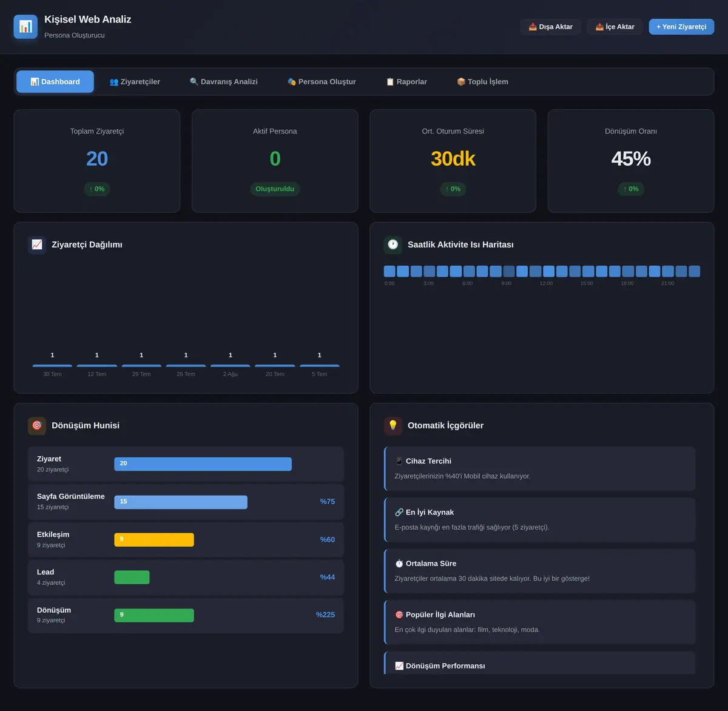The width and height of the screenshot is (728, 711).
Task: Click the 5 Tem bar in chart
Action: 320,366
